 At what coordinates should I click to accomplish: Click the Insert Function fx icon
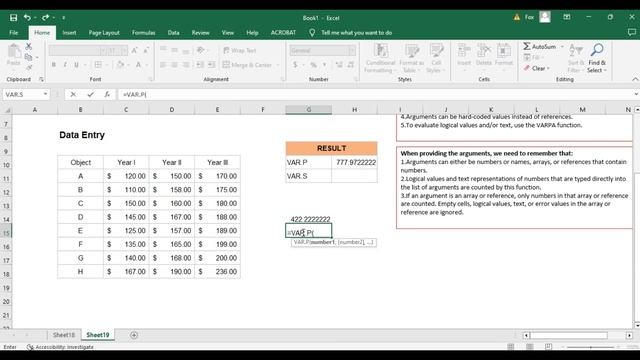tap(107, 94)
